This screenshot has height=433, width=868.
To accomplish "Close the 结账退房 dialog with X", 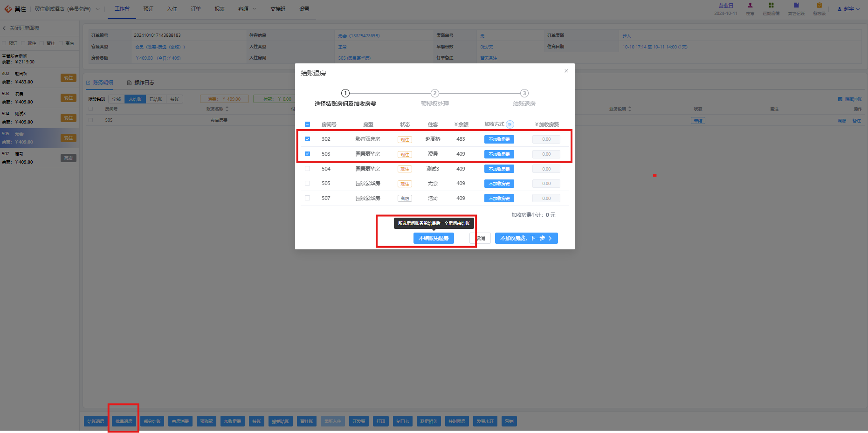I will (x=566, y=71).
